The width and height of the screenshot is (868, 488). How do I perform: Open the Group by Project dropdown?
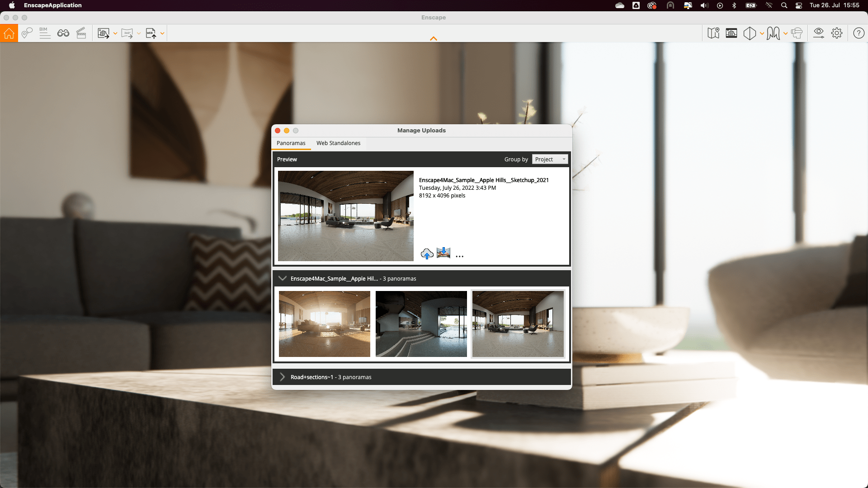(x=550, y=160)
